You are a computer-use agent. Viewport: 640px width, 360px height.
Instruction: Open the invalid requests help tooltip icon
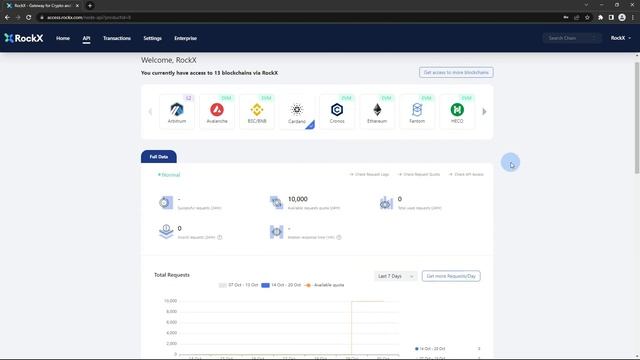point(220,237)
